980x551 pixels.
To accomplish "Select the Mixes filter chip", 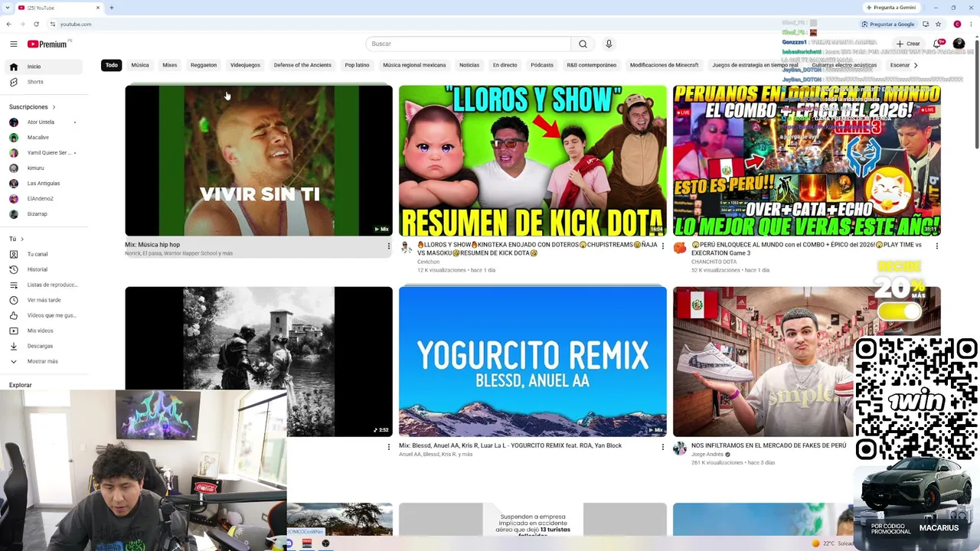I will 170,65.
